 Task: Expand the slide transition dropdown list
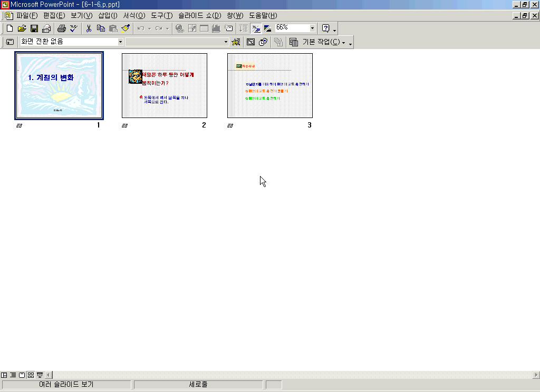120,42
